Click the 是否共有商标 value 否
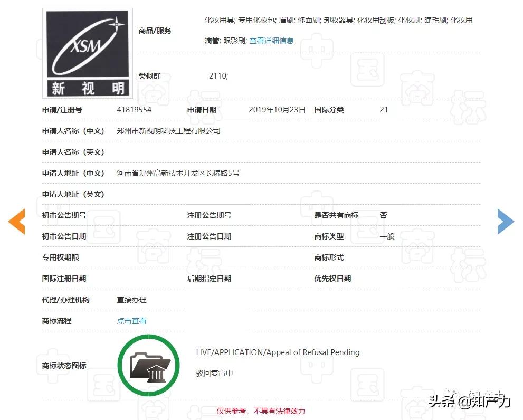Screen dimensions: 523x420 [384, 215]
